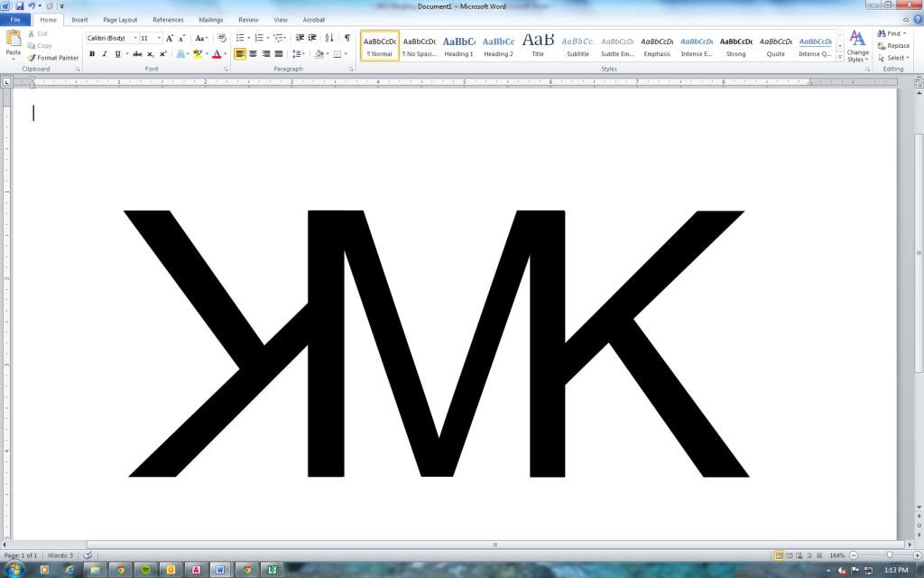Toggle italic formatting
This screenshot has width=924, height=578.
pos(105,54)
